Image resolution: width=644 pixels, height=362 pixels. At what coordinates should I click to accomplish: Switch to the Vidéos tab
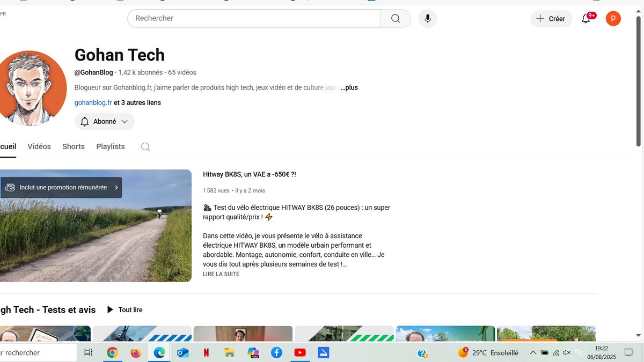point(39,146)
